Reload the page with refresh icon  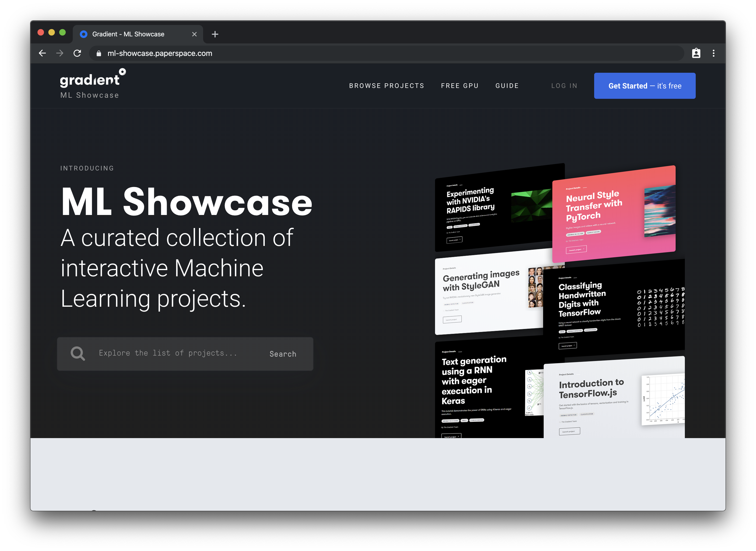pyautogui.click(x=77, y=53)
